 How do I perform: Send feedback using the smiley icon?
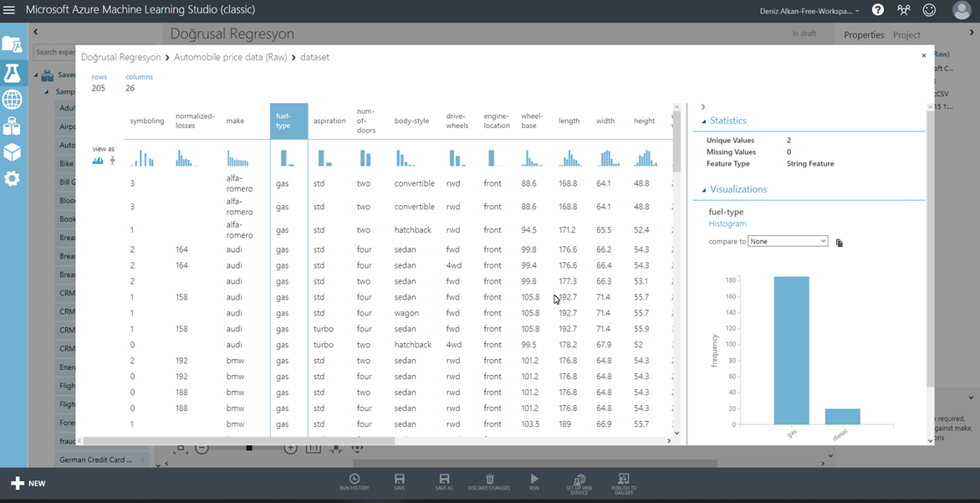(929, 10)
